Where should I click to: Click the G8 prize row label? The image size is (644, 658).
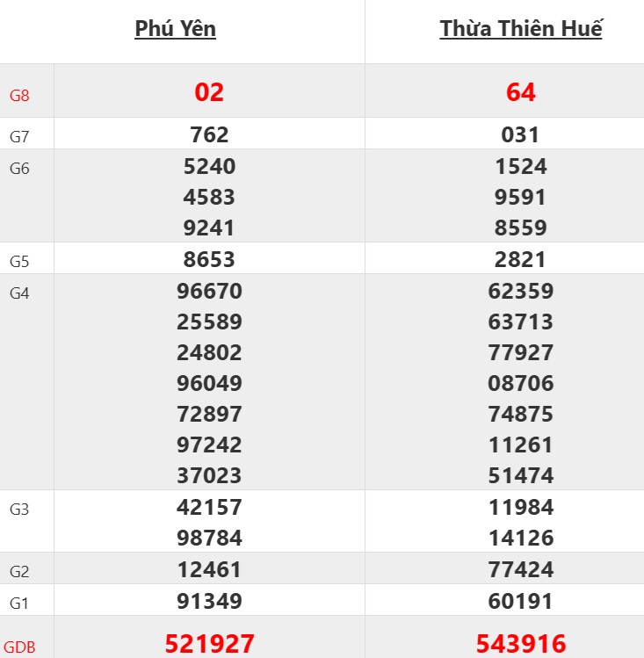pyautogui.click(x=19, y=96)
